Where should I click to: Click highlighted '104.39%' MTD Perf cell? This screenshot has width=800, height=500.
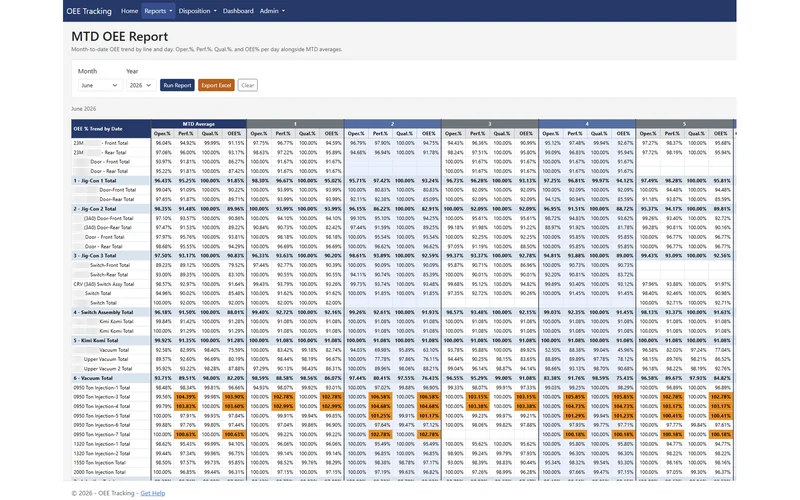pos(186,397)
